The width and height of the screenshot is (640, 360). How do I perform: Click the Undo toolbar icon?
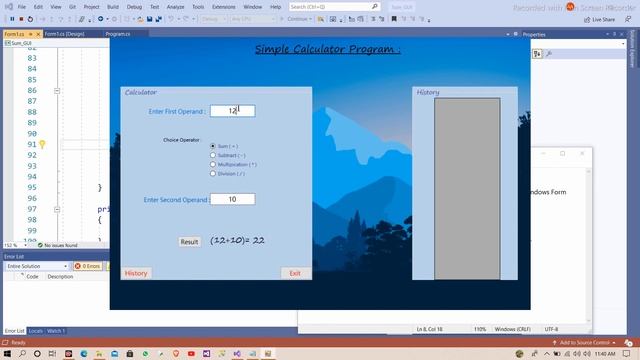click(171, 19)
